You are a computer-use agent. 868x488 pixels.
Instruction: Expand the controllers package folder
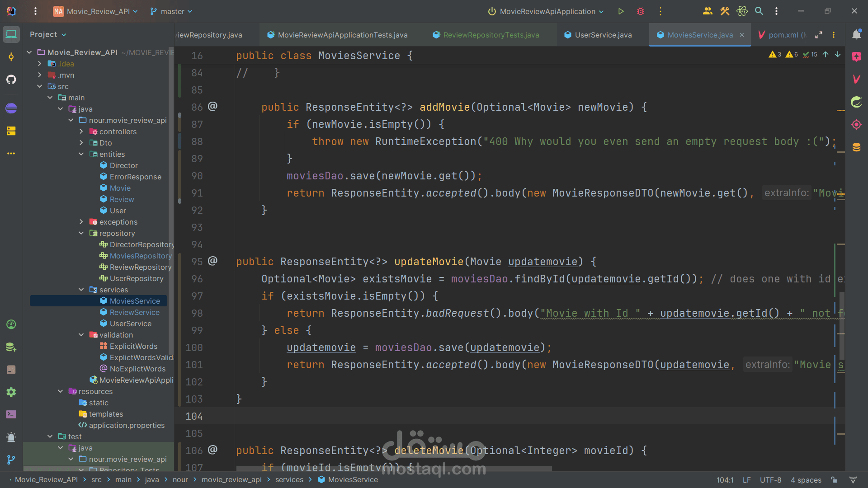point(81,131)
